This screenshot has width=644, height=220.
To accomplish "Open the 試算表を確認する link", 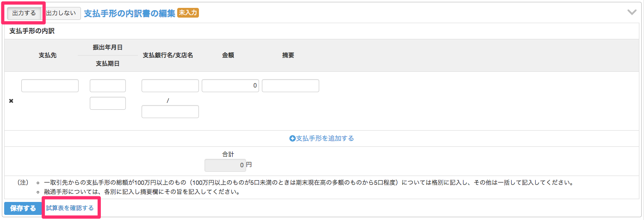I will [x=70, y=208].
